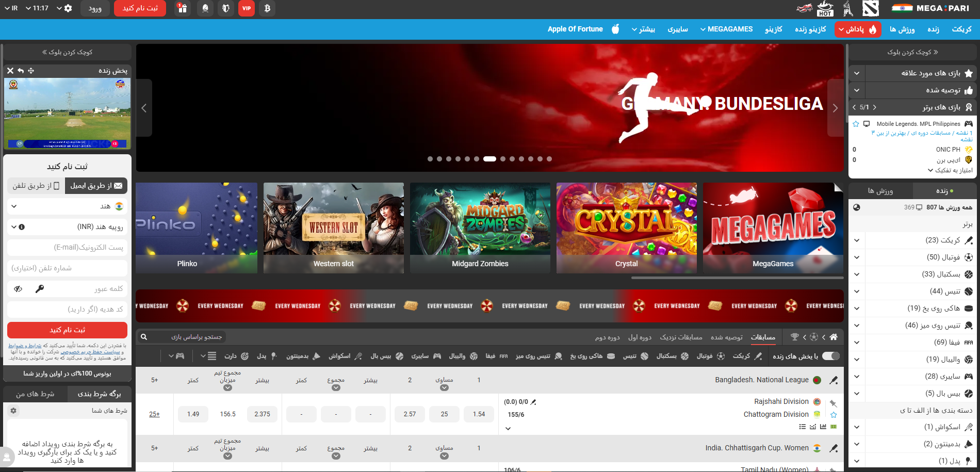Open the Midgard Zombies game thumbnail
980x472 pixels.
pyautogui.click(x=480, y=227)
